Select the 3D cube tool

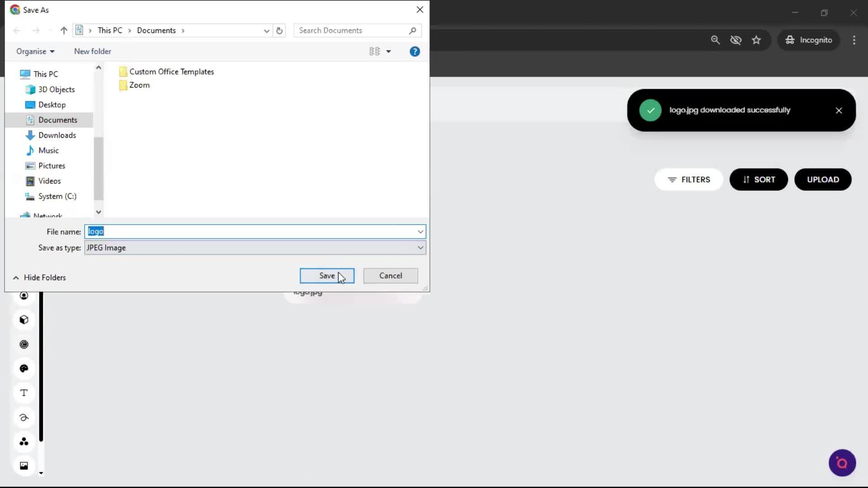pyautogui.click(x=24, y=319)
